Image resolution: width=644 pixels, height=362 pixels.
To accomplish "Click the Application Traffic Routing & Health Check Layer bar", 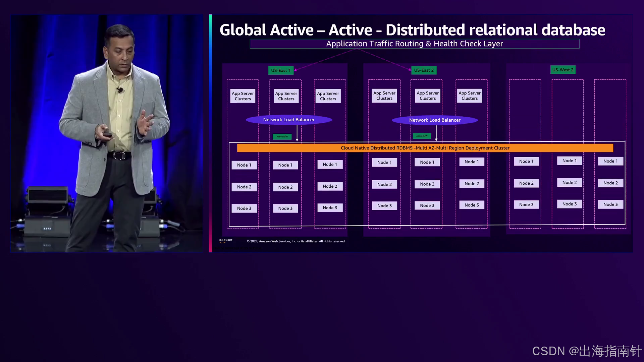I will click(414, 44).
